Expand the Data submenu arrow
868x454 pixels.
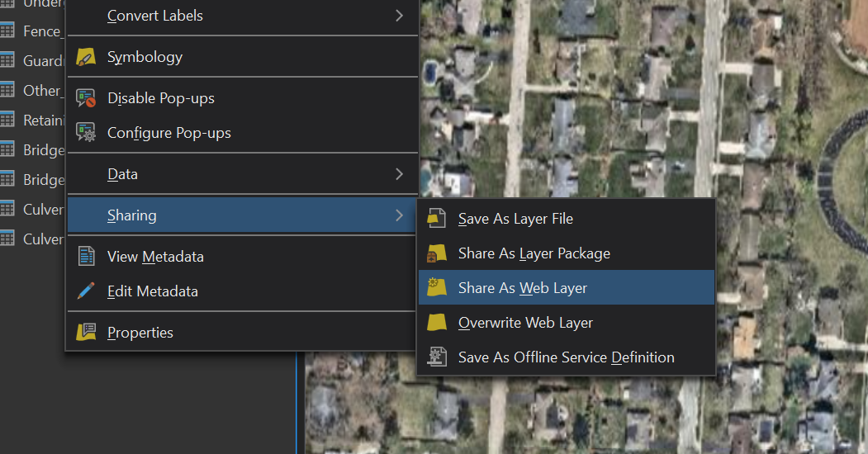tap(399, 174)
